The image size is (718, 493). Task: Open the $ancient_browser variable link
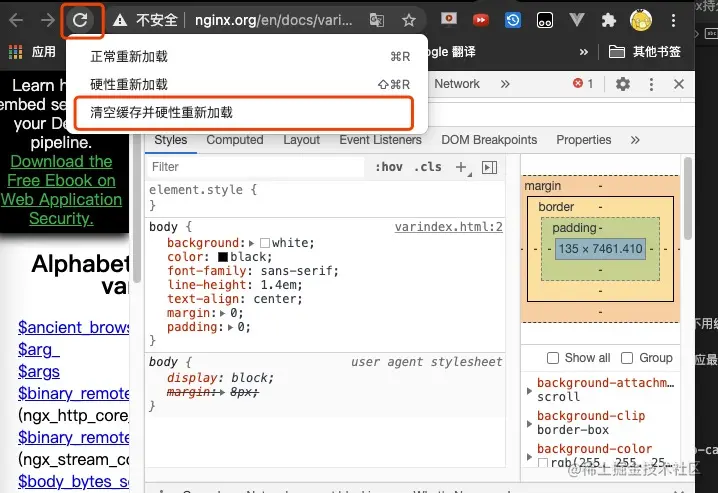point(73,327)
